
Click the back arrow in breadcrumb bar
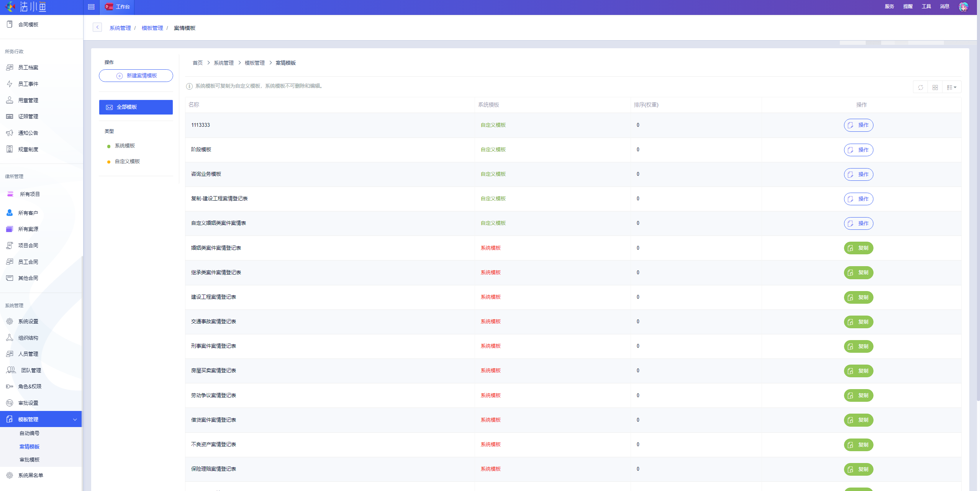click(97, 27)
